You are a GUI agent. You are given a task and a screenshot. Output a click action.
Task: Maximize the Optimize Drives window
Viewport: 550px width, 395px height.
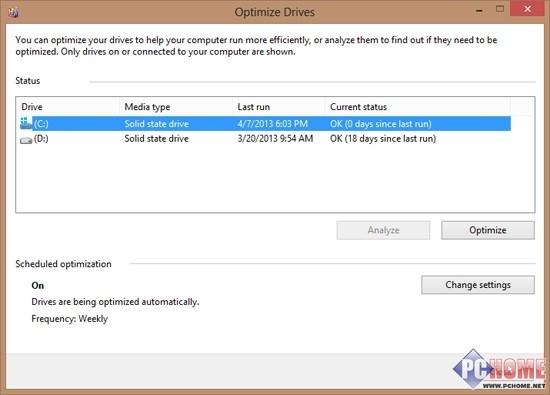[x=500, y=9]
